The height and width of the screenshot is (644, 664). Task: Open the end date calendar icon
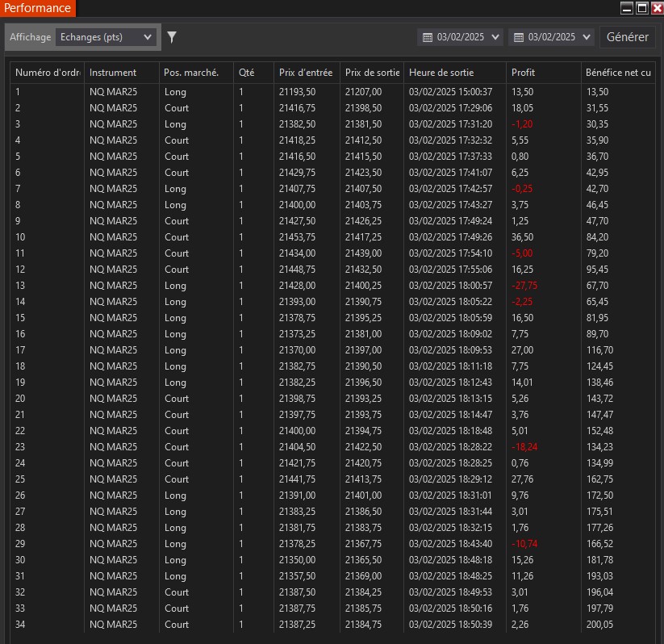(x=518, y=37)
